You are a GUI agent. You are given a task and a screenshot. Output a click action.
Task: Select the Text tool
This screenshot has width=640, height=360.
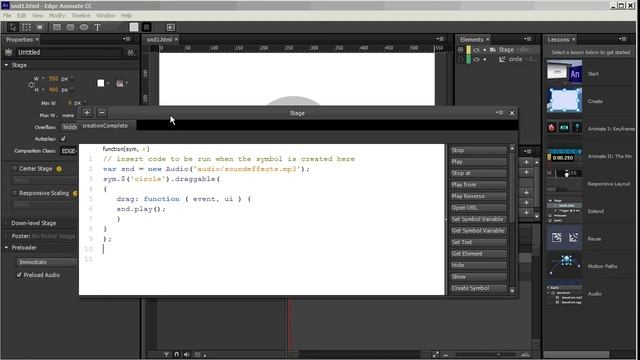click(x=97, y=27)
